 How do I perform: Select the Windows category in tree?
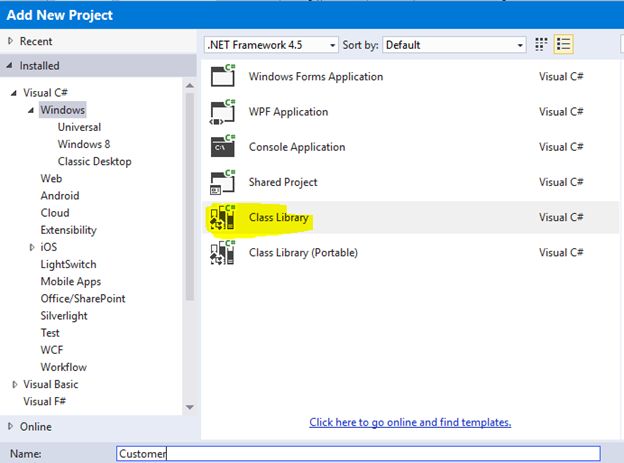[62, 110]
